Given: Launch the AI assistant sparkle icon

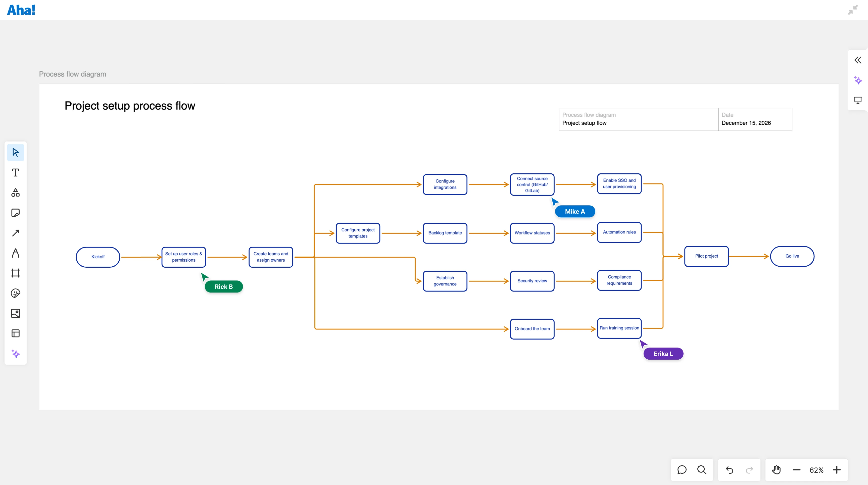Looking at the screenshot, I should point(16,354).
